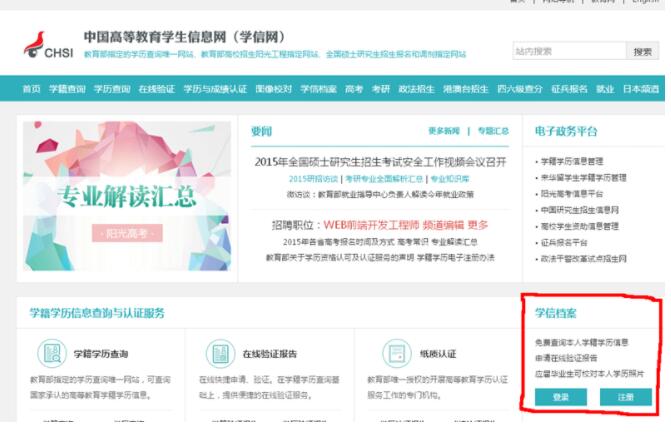Open 学籍学历信息管理 platform link
This screenshot has height=434, width=671.
572,161
